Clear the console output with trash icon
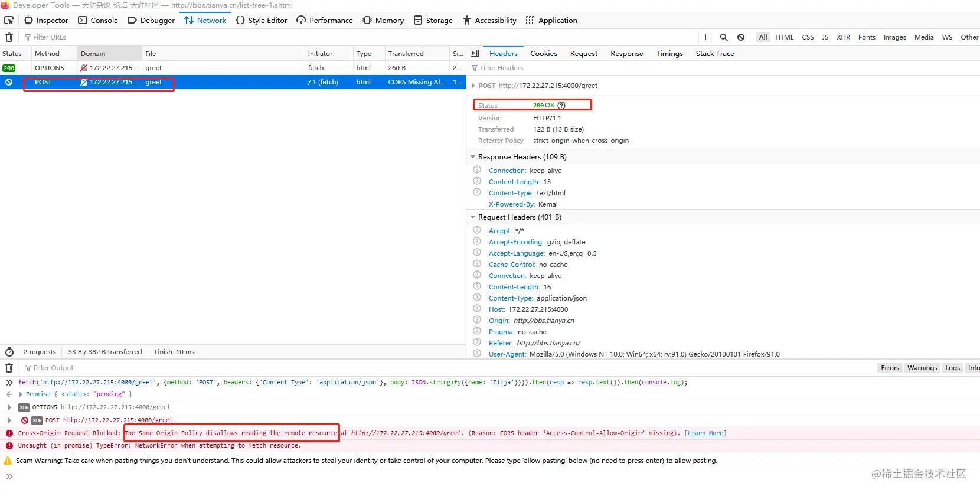Screen dimensions: 980x493 [9, 368]
